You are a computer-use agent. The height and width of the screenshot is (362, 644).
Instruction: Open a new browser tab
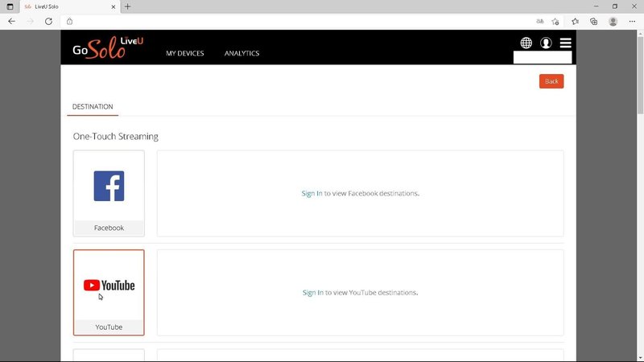point(127,6)
